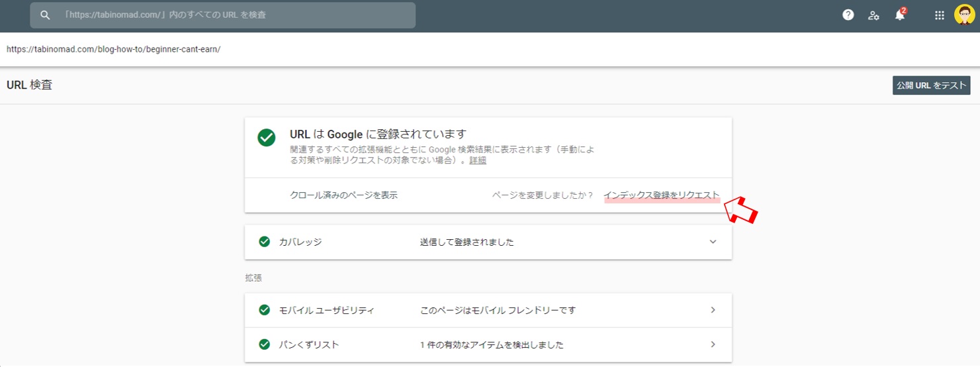
Task: Click 公開 URL をテスト button
Action: [931, 85]
